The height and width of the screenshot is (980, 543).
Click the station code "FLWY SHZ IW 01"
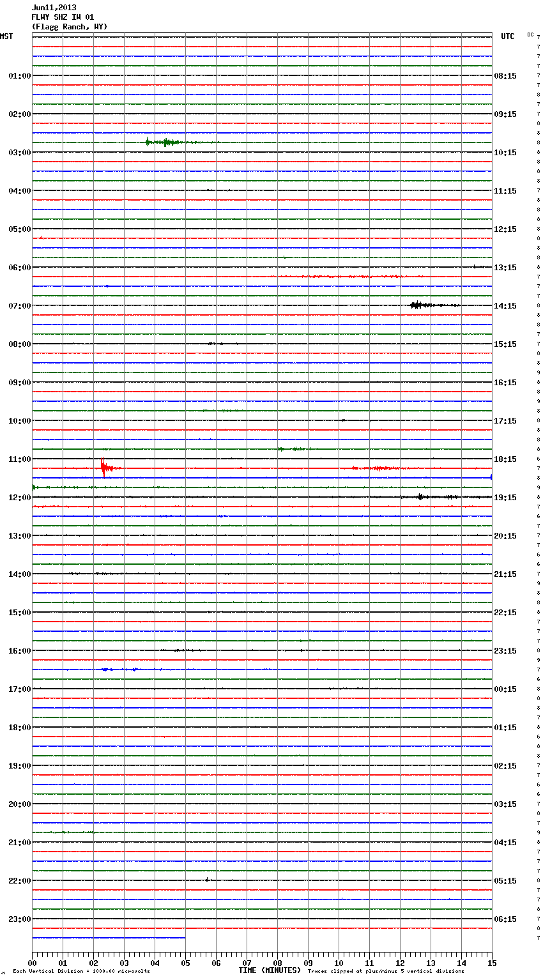[63, 17]
